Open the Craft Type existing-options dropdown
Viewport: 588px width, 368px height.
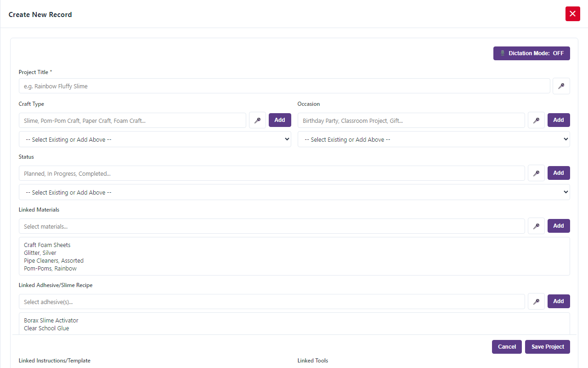click(155, 139)
